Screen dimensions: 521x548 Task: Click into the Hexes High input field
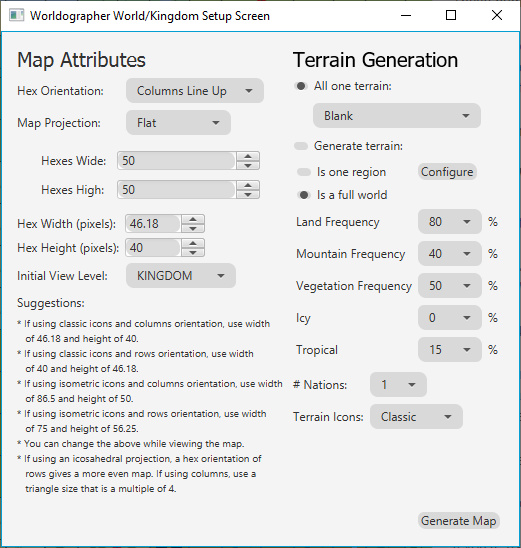(177, 190)
